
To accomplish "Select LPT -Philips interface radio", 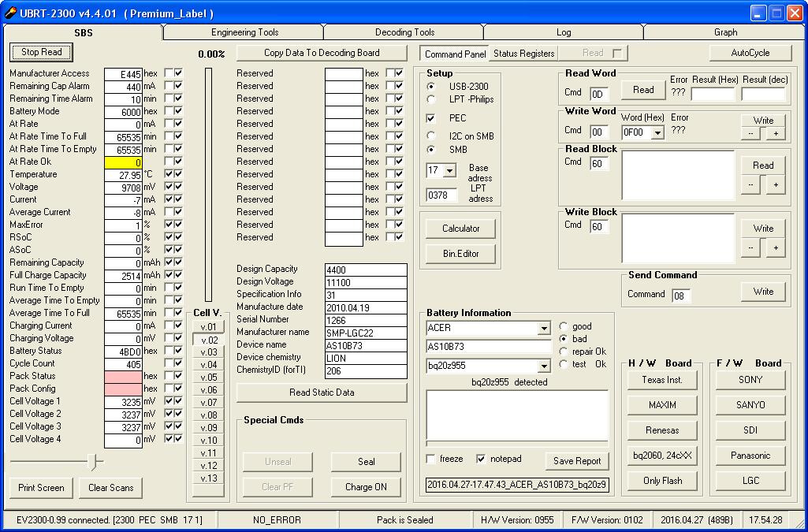I will pyautogui.click(x=430, y=99).
